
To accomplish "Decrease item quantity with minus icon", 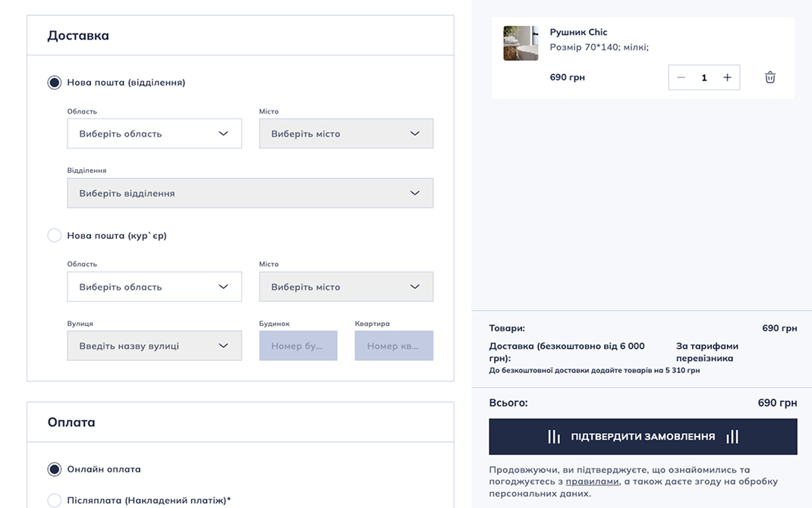I will tap(681, 77).
